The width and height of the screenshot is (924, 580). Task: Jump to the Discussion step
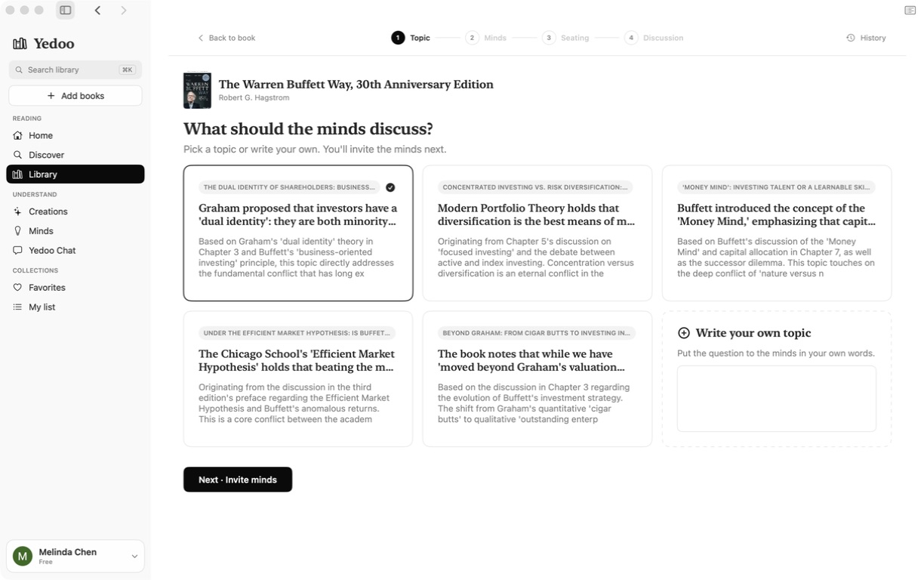point(654,38)
